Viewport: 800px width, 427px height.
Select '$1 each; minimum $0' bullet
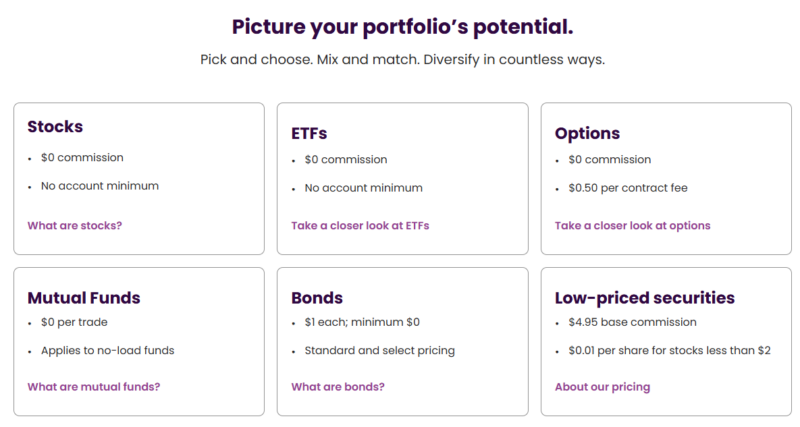point(362,322)
